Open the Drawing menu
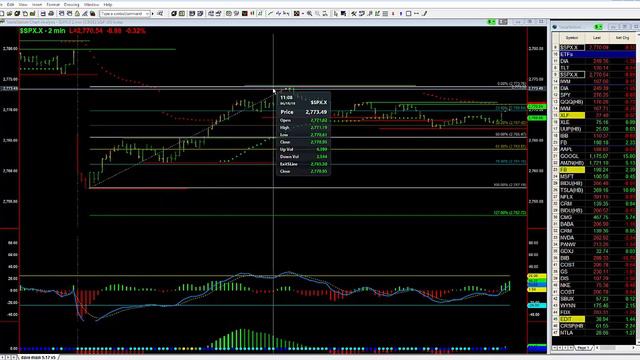The height and width of the screenshot is (360, 640). pos(71,4)
